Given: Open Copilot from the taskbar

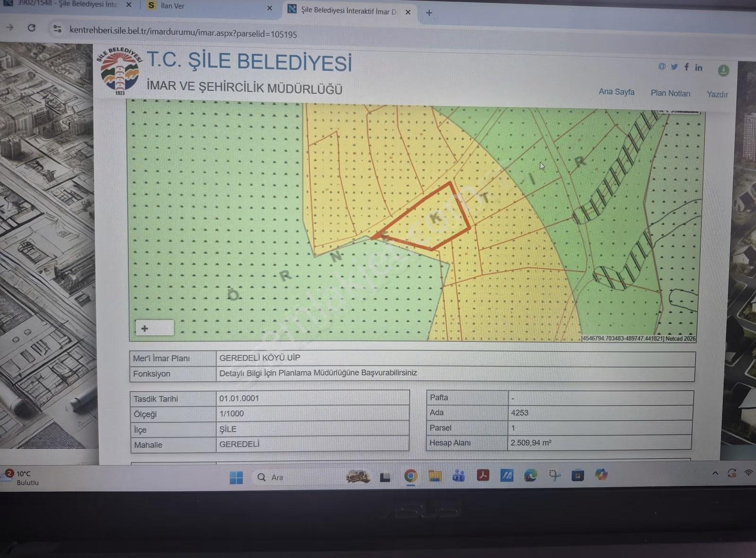Looking at the screenshot, I should (601, 474).
